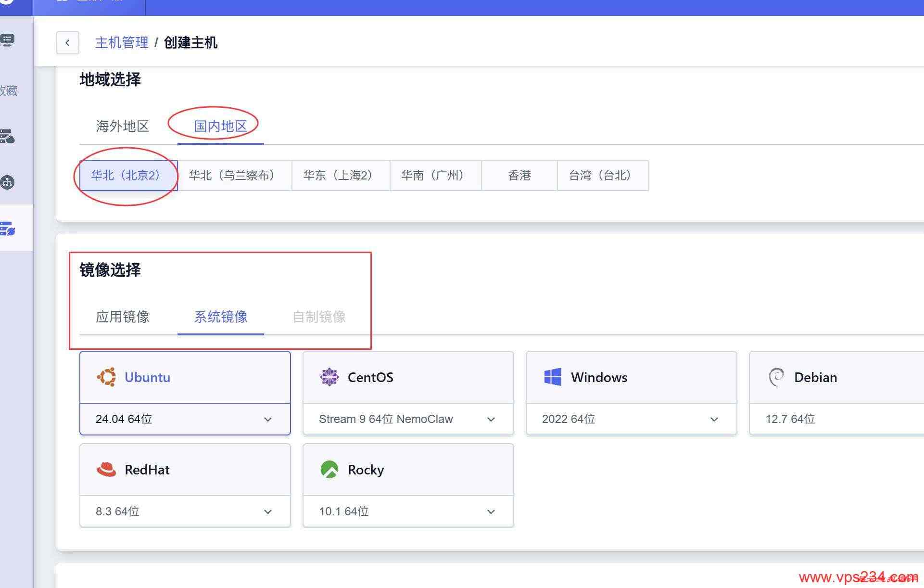Select the 系统镜像 tab
Image resolution: width=924 pixels, height=588 pixels.
point(220,317)
